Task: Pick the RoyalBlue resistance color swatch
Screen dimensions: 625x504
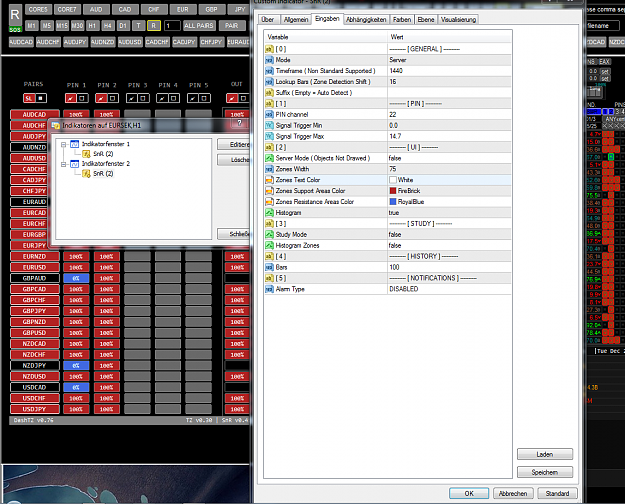Action: 393,202
